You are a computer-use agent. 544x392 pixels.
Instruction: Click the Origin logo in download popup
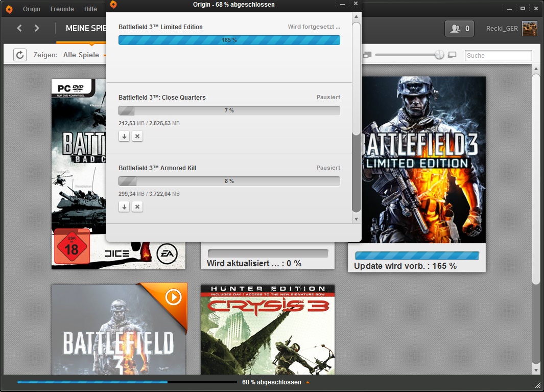113,5
